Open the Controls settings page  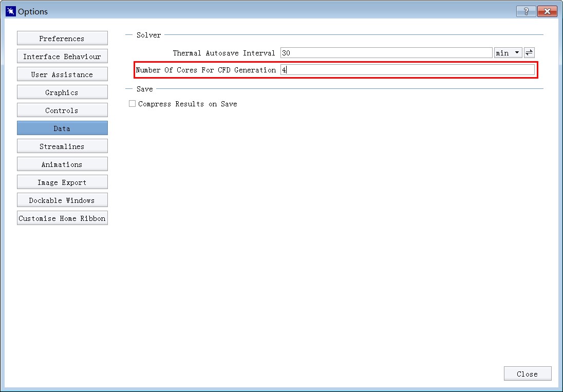coord(62,110)
